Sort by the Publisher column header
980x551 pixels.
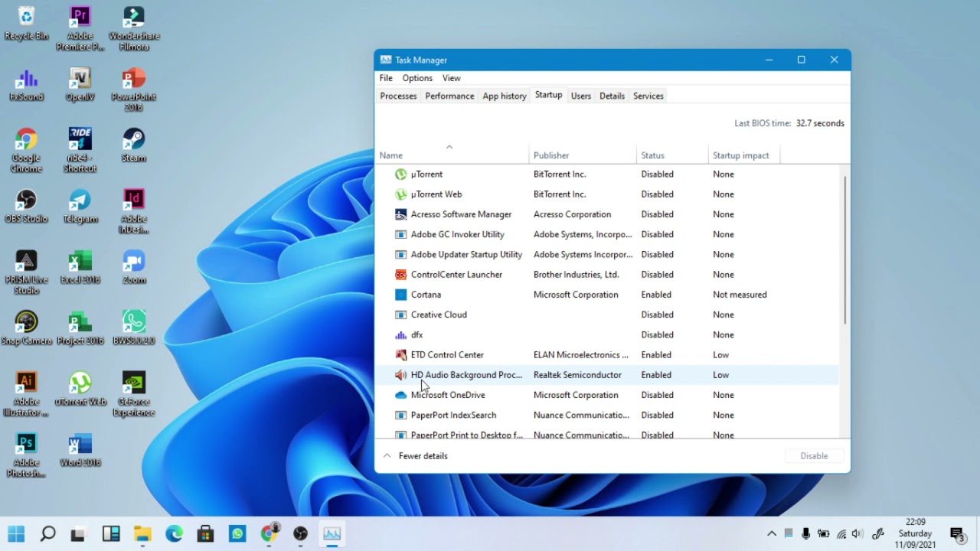[583, 155]
